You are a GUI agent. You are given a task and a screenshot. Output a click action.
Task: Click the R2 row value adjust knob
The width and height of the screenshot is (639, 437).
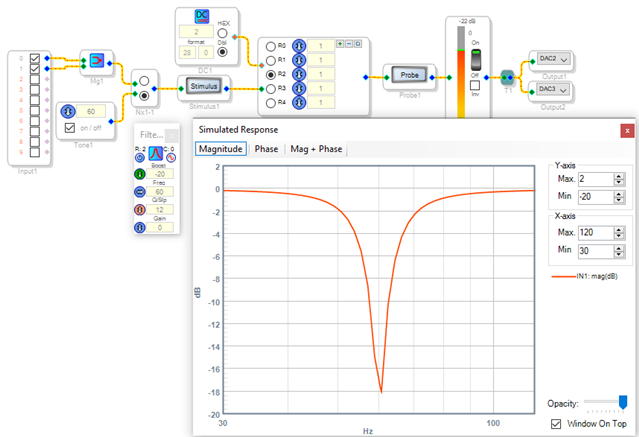[x=299, y=74]
